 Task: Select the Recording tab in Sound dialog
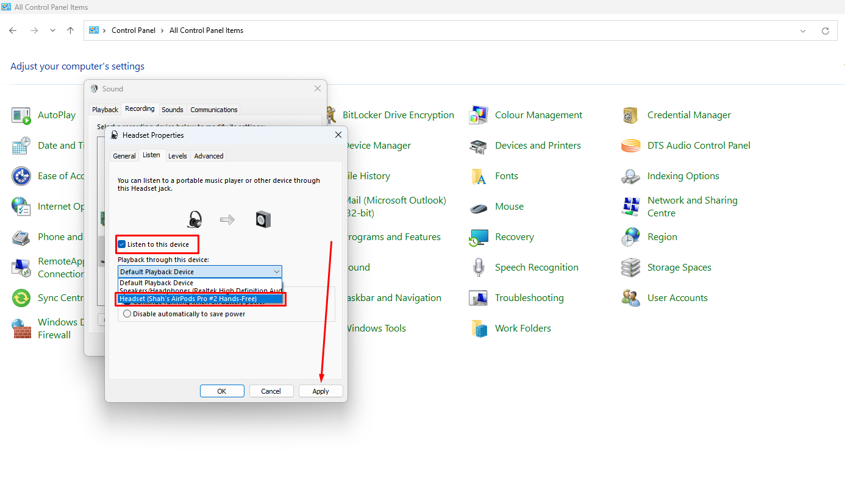coord(140,109)
